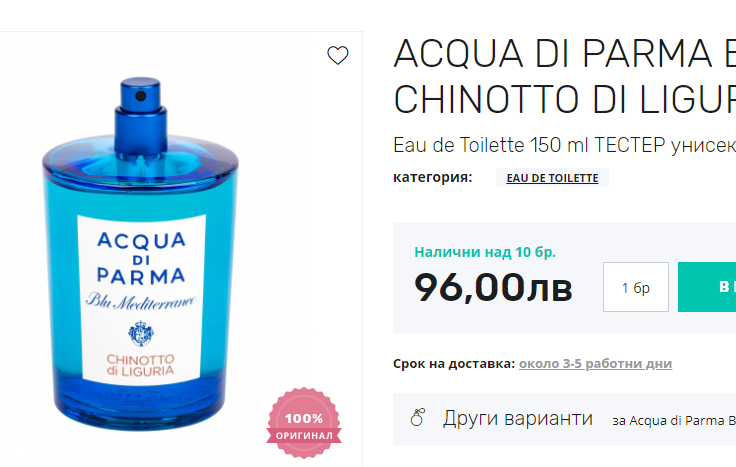
Task: Open the EAU DE TOILETTE category link
Action: coord(552,178)
